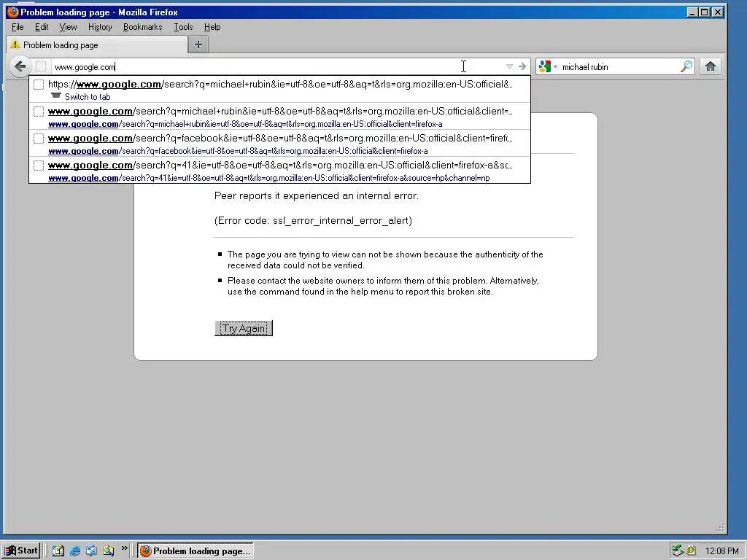Open the Tools menu
The image size is (747, 560).
click(x=183, y=27)
